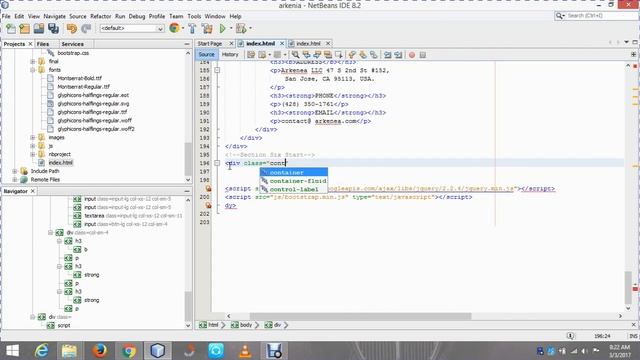Open the Tools menu
Image resolution: width=640 pixels, height=360 pixels.
click(194, 16)
